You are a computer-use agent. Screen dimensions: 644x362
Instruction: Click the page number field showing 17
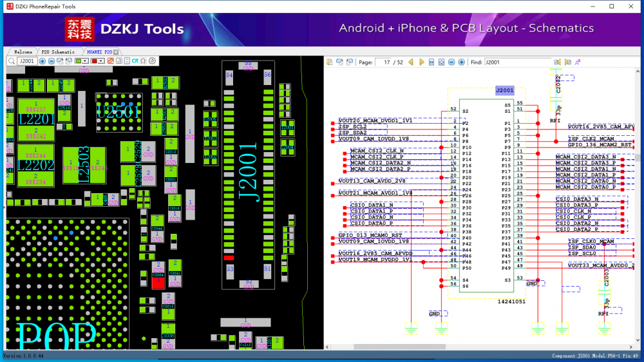[x=383, y=62]
